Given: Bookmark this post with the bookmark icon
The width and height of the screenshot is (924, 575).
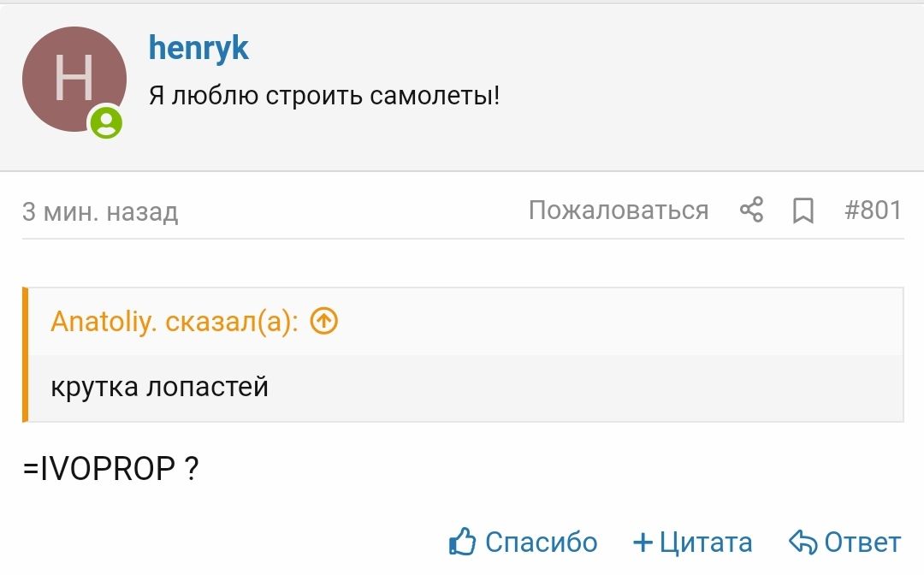Looking at the screenshot, I should pyautogui.click(x=803, y=210).
